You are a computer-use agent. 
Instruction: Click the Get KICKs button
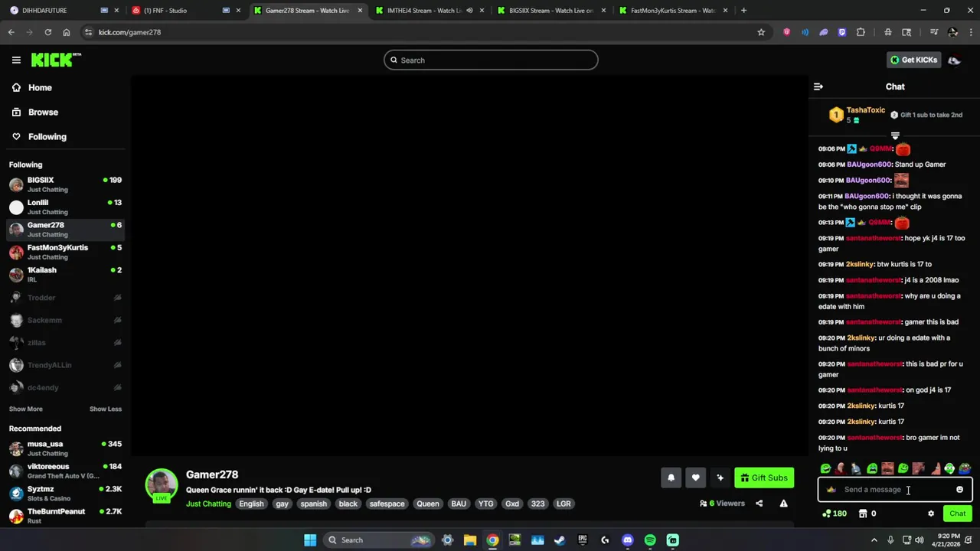[x=913, y=60]
